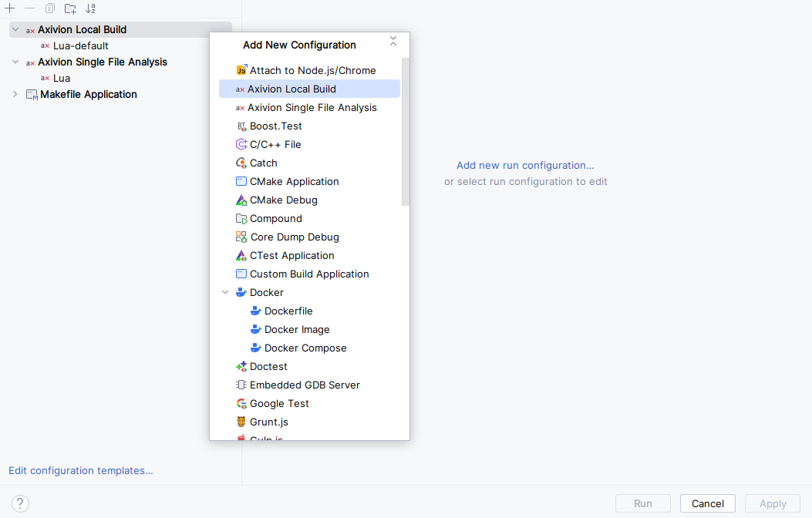Click Add new run configuration link
Viewport: 812px width, 518px height.
coord(525,166)
